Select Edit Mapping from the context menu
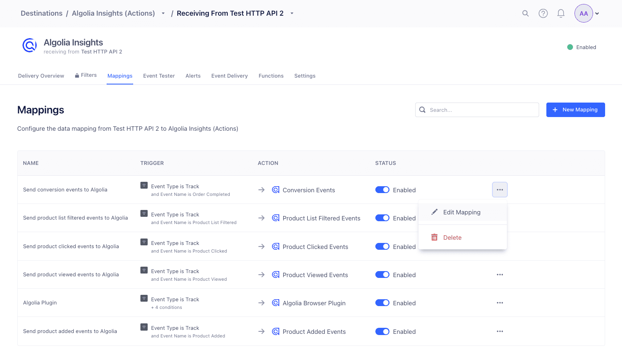This screenshot has height=364, width=622. (462, 212)
